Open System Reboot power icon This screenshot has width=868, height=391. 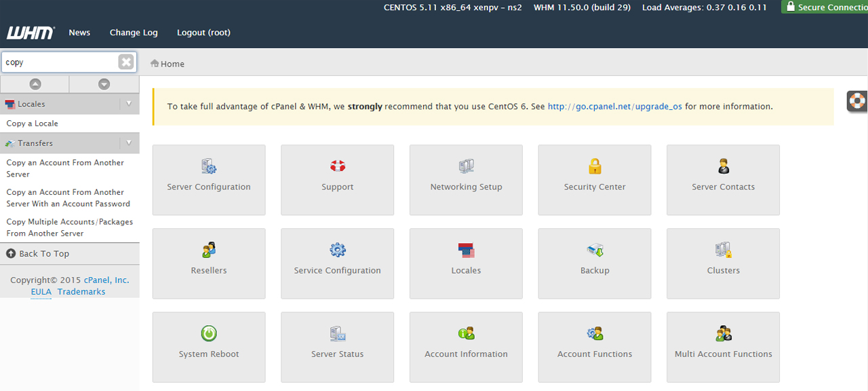209,334
